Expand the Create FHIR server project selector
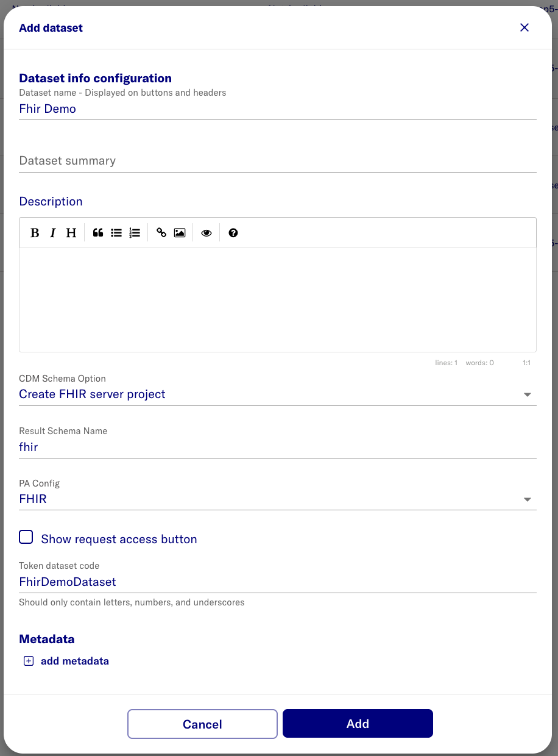Image resolution: width=558 pixels, height=756 pixels. [526, 394]
